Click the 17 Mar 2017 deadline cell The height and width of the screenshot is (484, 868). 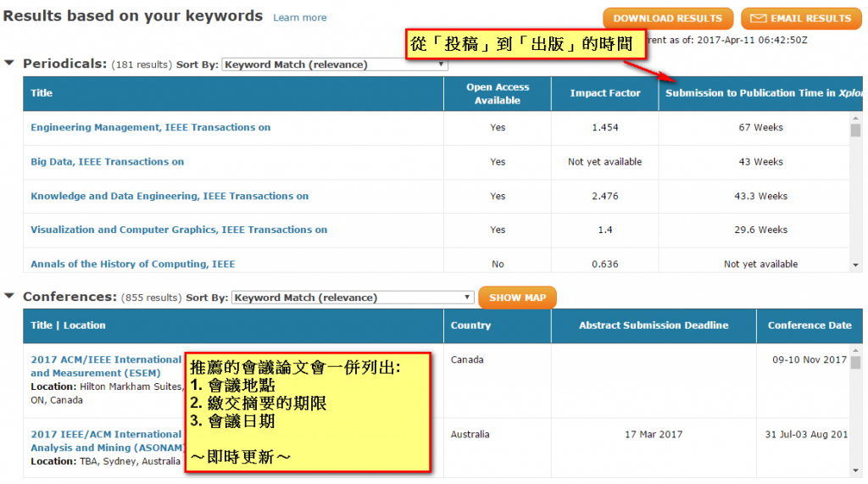(654, 435)
